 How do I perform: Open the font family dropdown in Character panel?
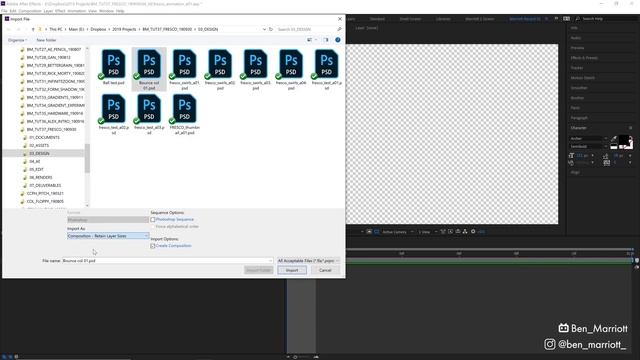point(589,139)
